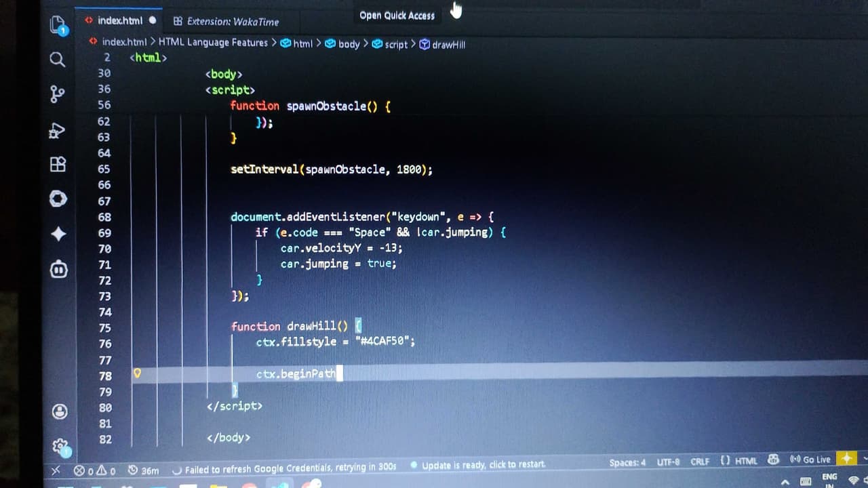868x488 pixels.
Task: Click line number 75 in the gutter
Action: point(104,328)
